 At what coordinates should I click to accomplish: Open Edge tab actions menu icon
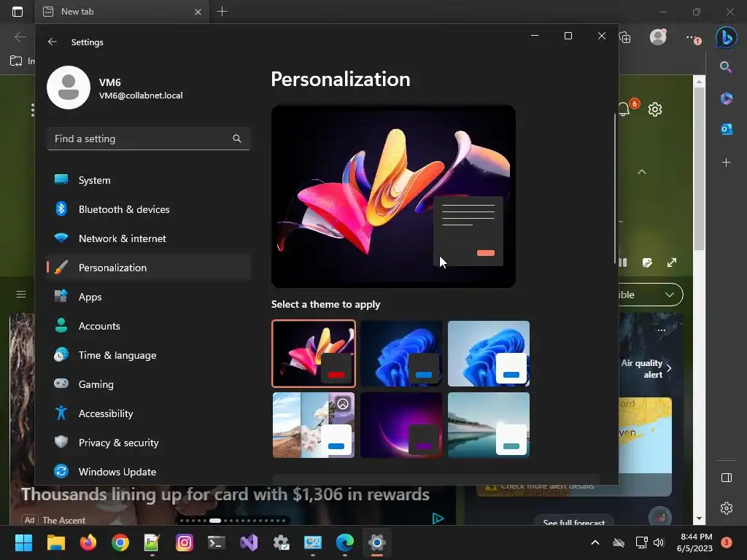pos(18,12)
